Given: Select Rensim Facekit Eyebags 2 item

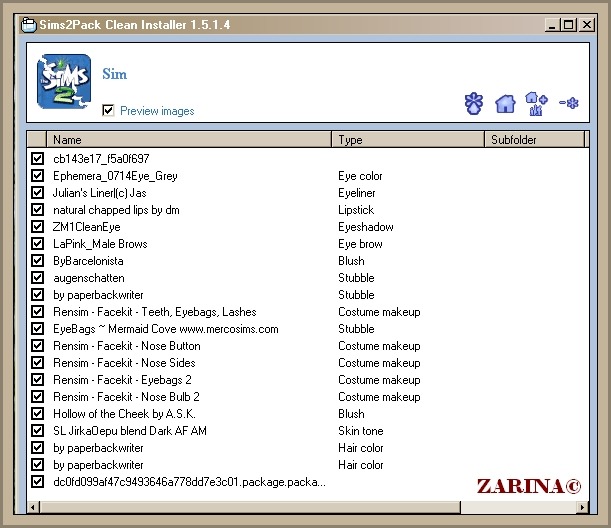Looking at the screenshot, I should 122,380.
